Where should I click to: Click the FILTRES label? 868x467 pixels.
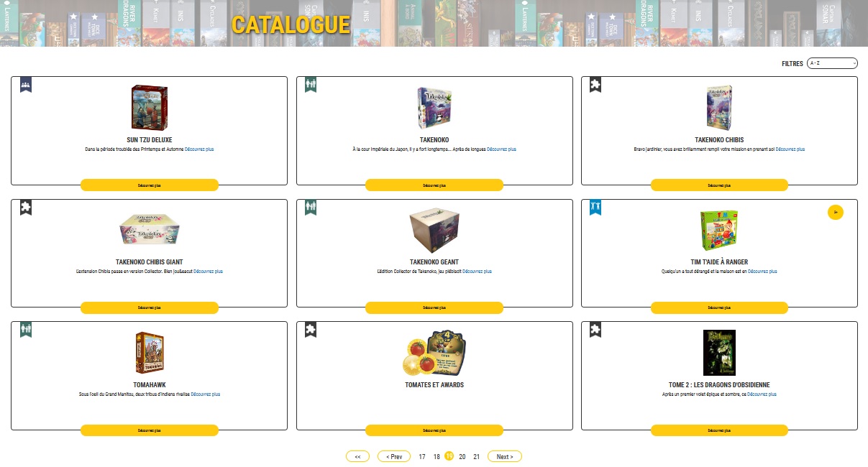[792, 64]
